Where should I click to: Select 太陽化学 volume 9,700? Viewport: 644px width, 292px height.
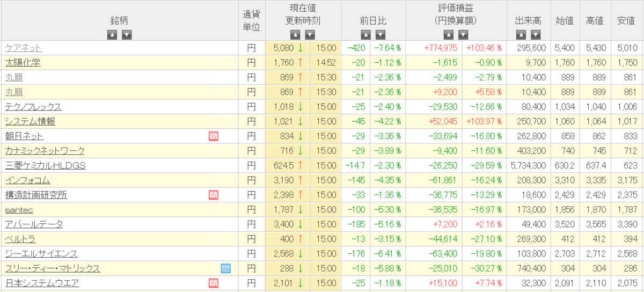click(x=536, y=62)
